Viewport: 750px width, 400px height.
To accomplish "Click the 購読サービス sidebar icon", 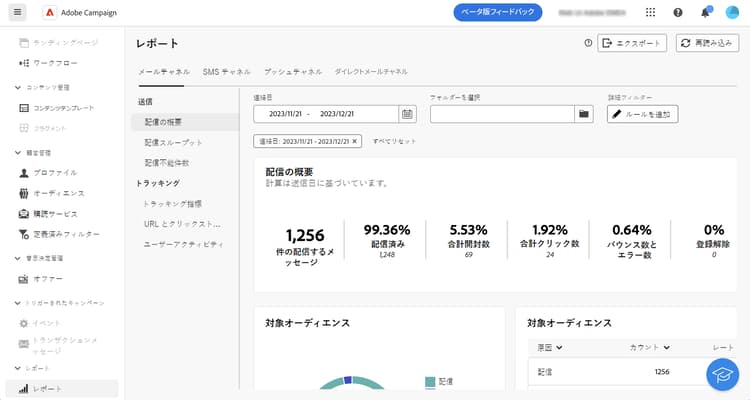I will 24,214.
